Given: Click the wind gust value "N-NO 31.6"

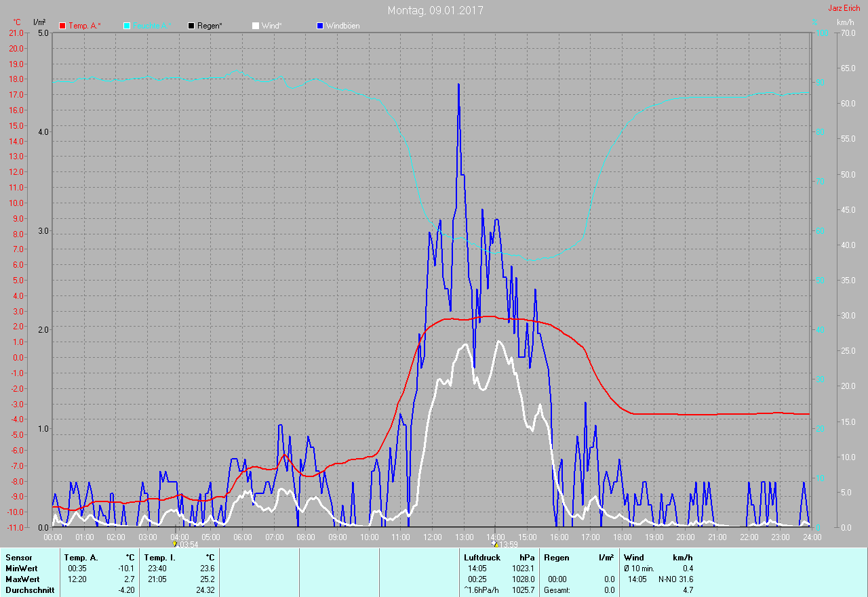Looking at the screenshot, I should pyautogui.click(x=675, y=579).
